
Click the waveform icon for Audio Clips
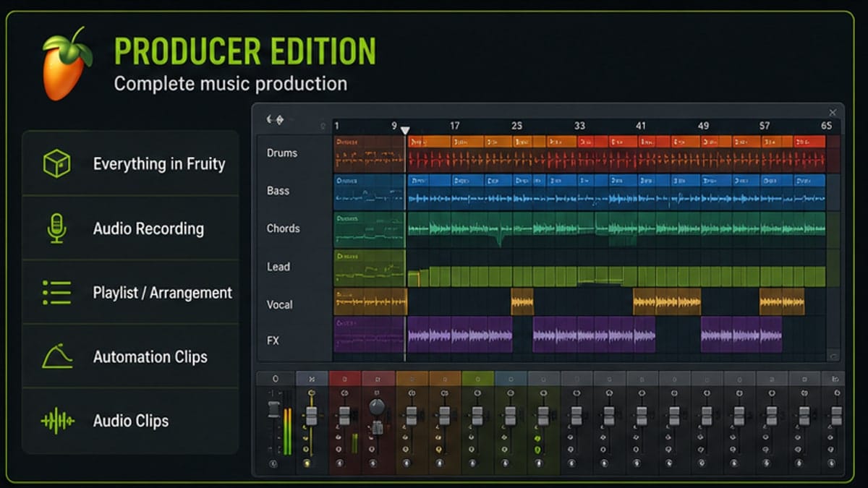[57, 421]
